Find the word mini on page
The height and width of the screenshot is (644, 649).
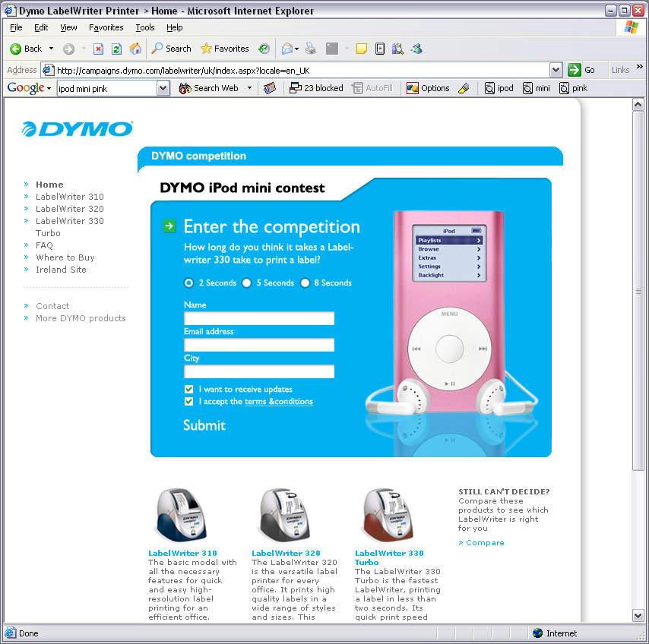(x=537, y=88)
